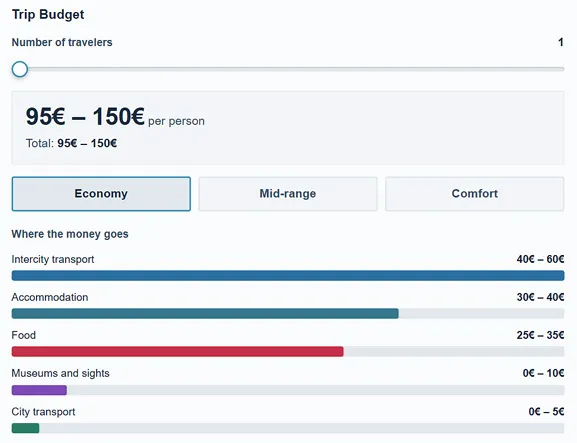
Task: Click the Food red bar
Action: click(177, 352)
